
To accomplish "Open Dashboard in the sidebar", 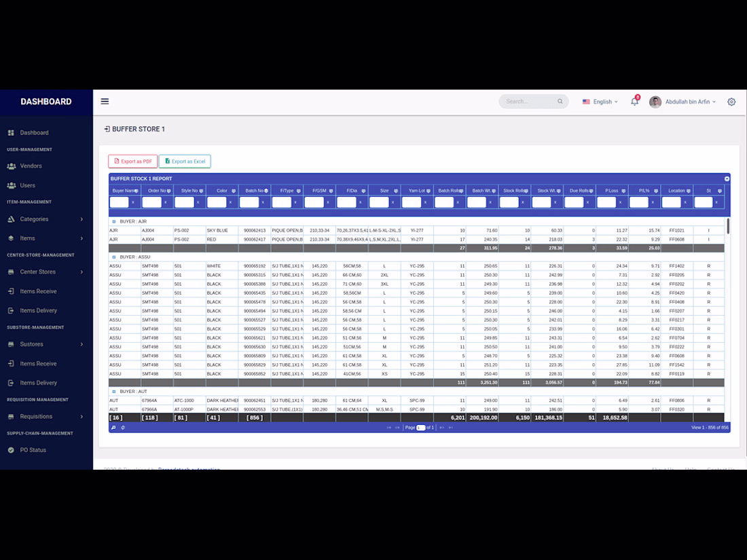I will click(x=35, y=132).
